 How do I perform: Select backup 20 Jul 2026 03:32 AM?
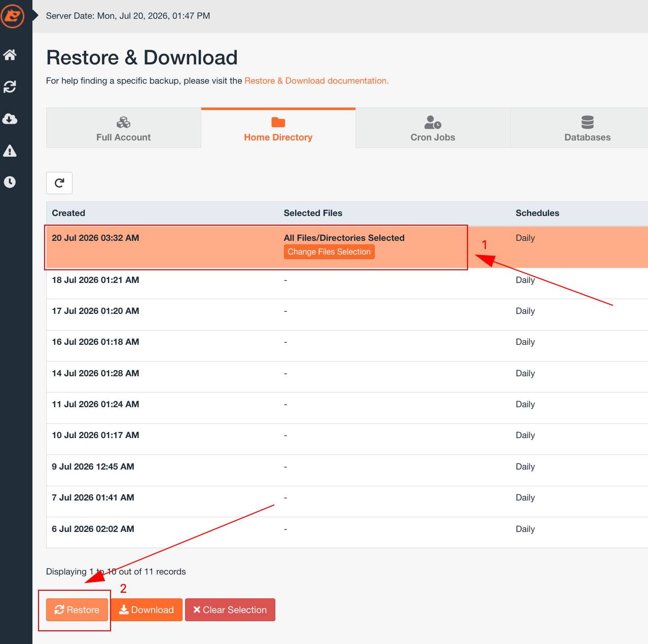click(347, 247)
